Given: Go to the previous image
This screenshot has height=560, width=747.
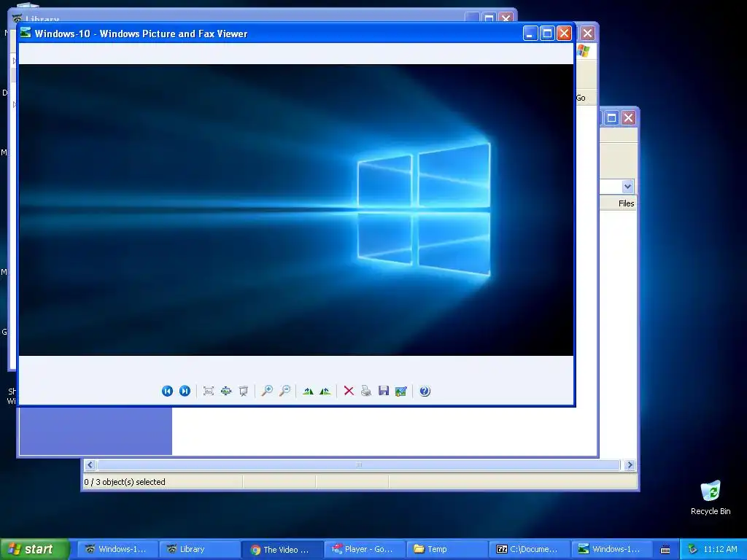Looking at the screenshot, I should (167, 391).
